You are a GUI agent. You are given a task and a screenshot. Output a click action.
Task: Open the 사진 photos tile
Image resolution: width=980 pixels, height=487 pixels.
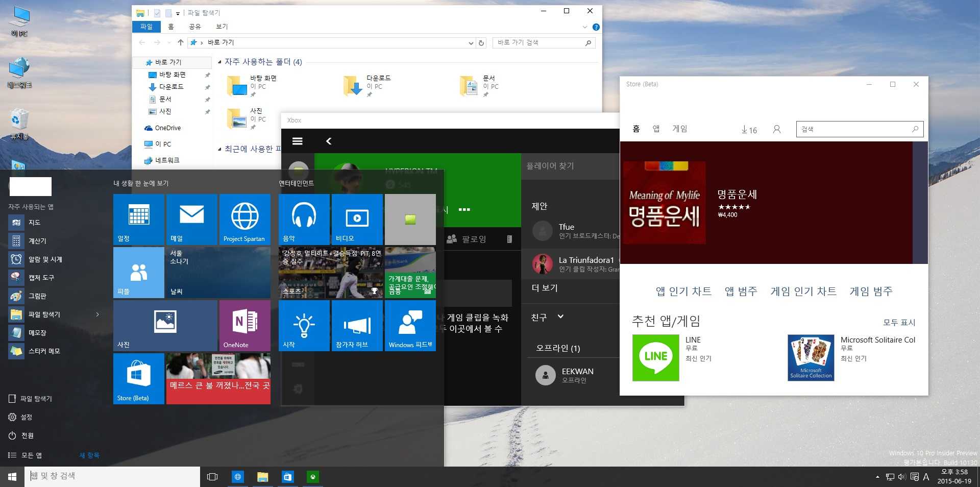coord(165,326)
